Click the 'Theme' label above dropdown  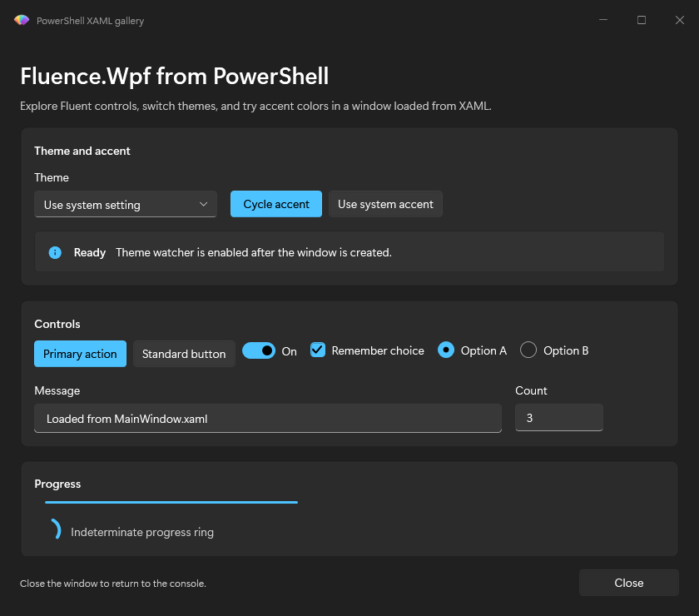pyautogui.click(x=52, y=177)
